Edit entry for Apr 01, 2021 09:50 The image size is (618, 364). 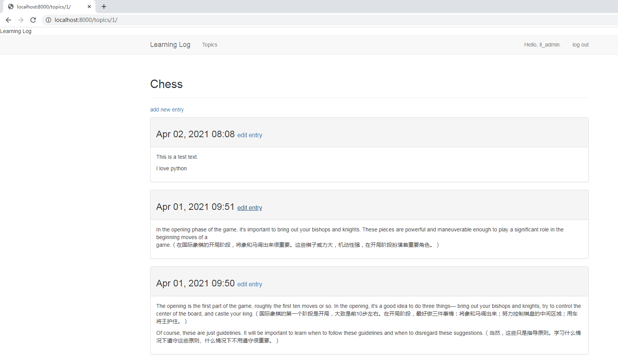coord(250,284)
